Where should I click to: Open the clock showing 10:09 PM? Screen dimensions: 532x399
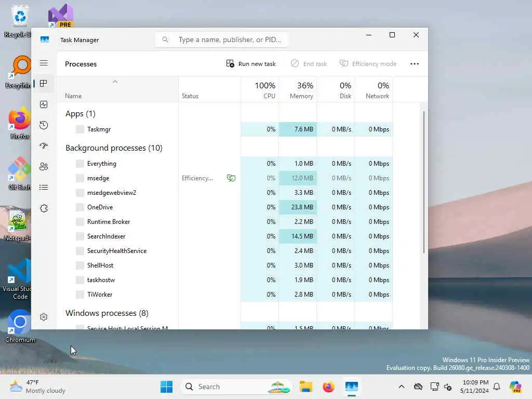(x=474, y=387)
